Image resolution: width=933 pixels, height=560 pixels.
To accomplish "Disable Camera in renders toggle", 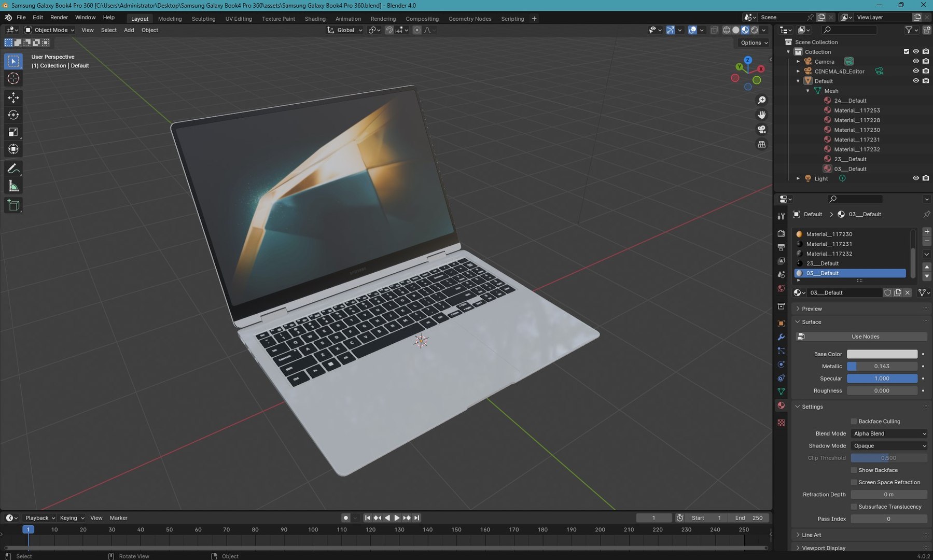I will 926,61.
